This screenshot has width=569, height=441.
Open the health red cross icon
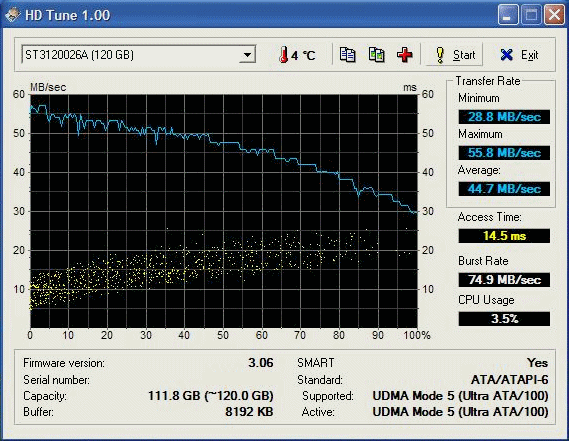[405, 55]
